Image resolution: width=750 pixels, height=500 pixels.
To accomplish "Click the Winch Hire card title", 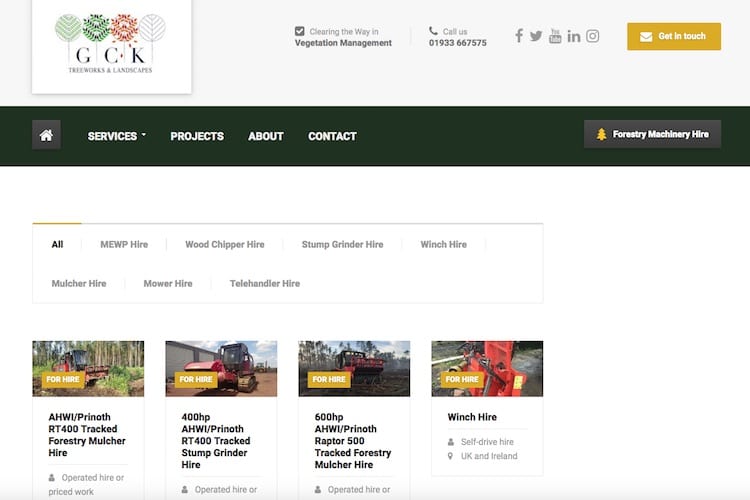I will (472, 417).
